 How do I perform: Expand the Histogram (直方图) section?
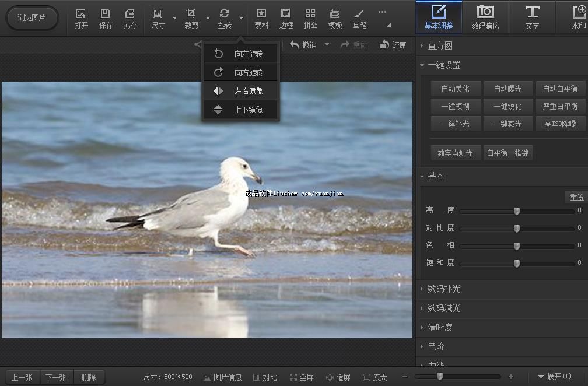440,46
